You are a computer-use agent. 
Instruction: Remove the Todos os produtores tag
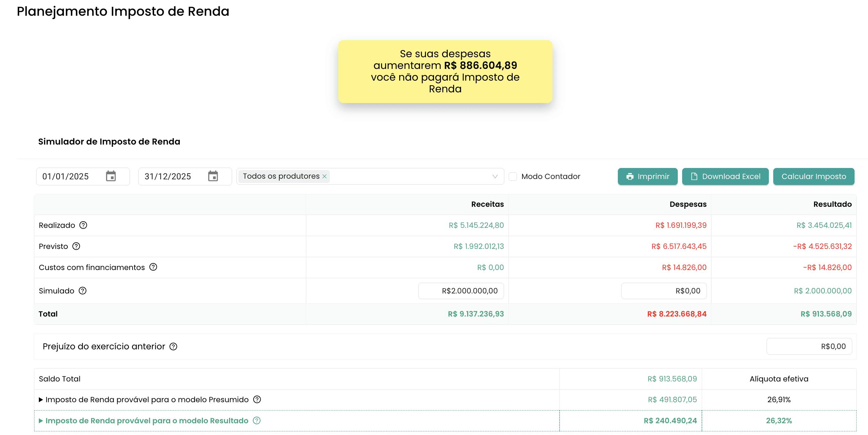[x=324, y=176]
